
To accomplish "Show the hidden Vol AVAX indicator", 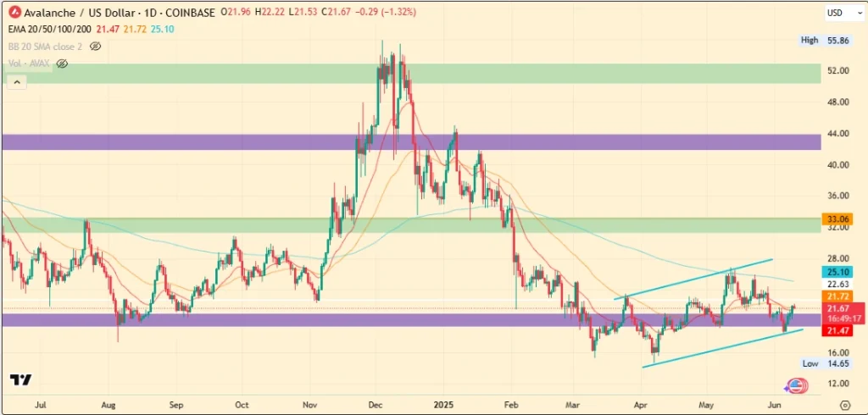I will tap(62, 64).
